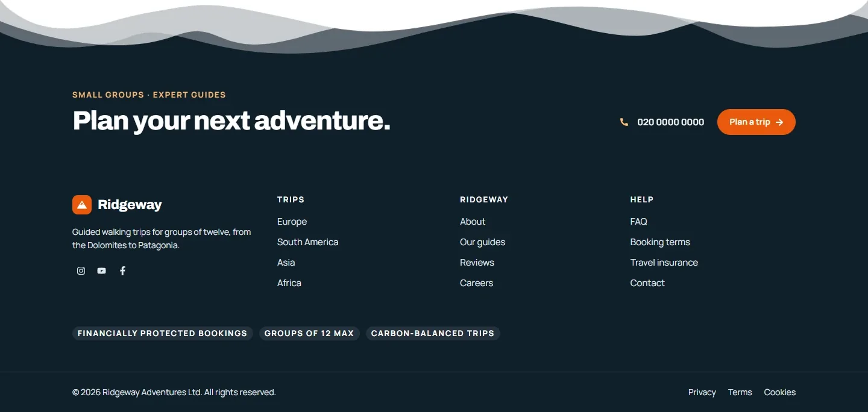This screenshot has width=868, height=412.
Task: Click the © 2026 Ridgeway Adventures copyright text
Action: [174, 392]
